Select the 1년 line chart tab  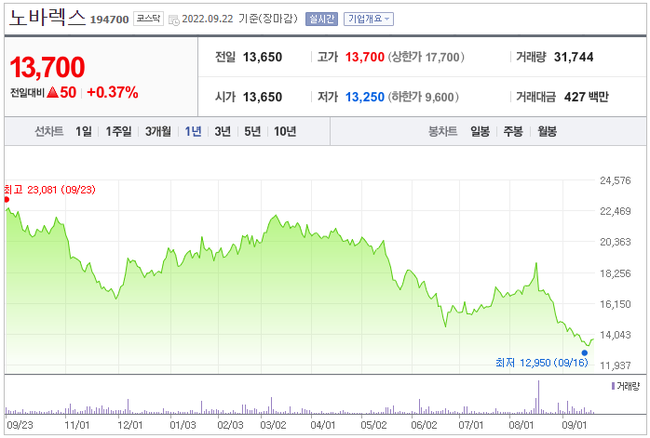193,131
